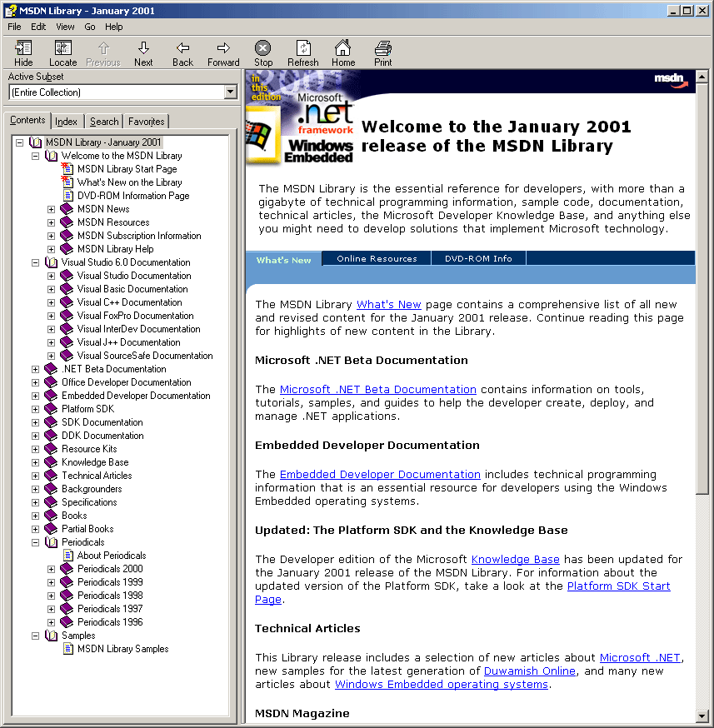Click the Hide toolbar icon

click(23, 47)
